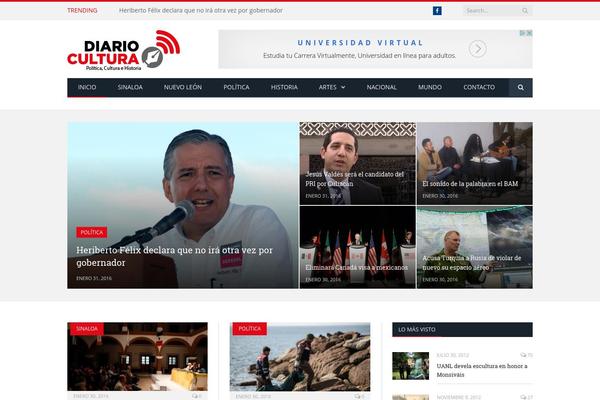Click the AdChoices icon on banner ad
600x400 pixels.
click(522, 33)
